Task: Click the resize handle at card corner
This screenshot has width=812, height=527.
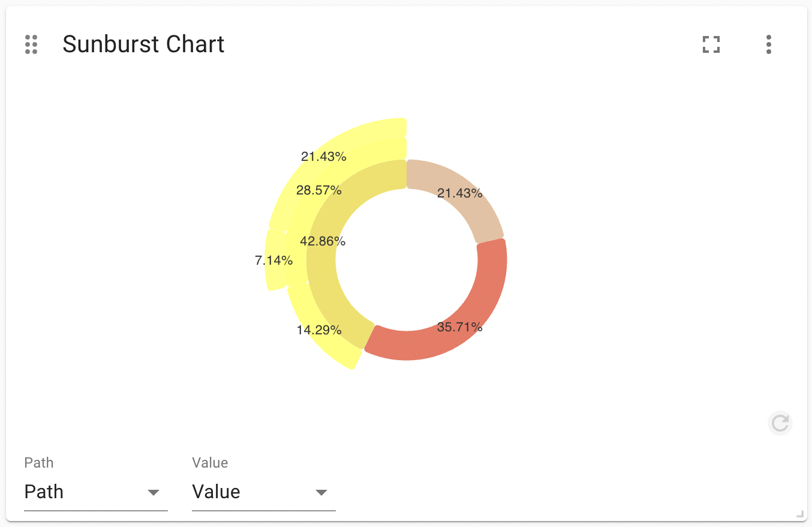Action: (799, 514)
